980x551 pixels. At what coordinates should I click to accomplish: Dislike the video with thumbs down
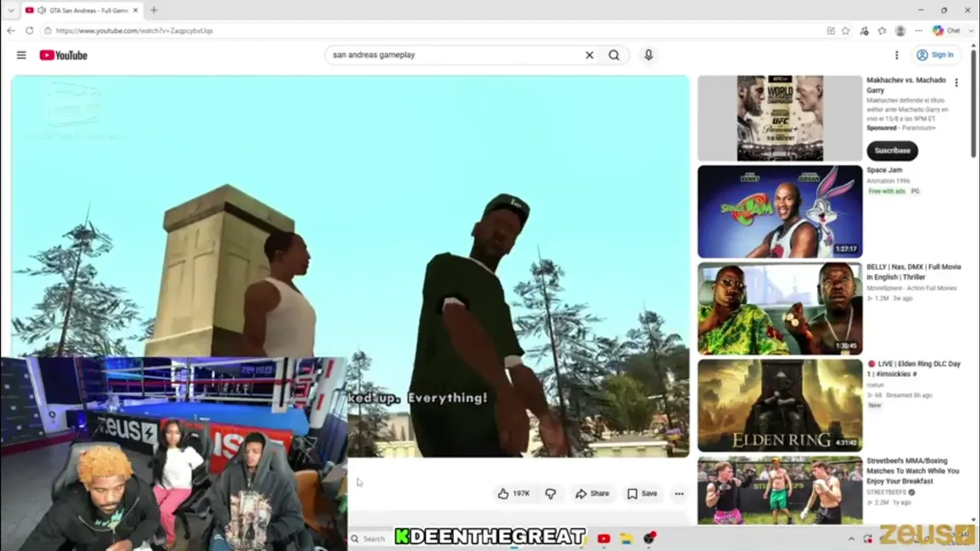pos(550,494)
